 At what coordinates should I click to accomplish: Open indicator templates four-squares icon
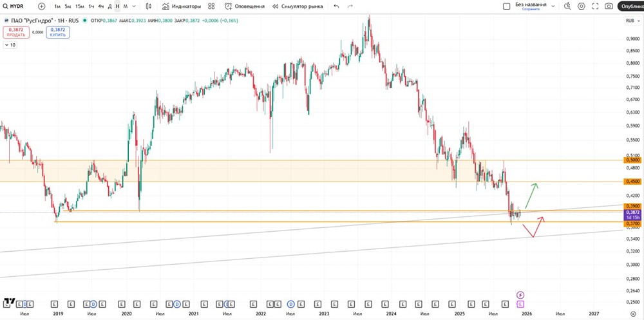(x=211, y=6)
